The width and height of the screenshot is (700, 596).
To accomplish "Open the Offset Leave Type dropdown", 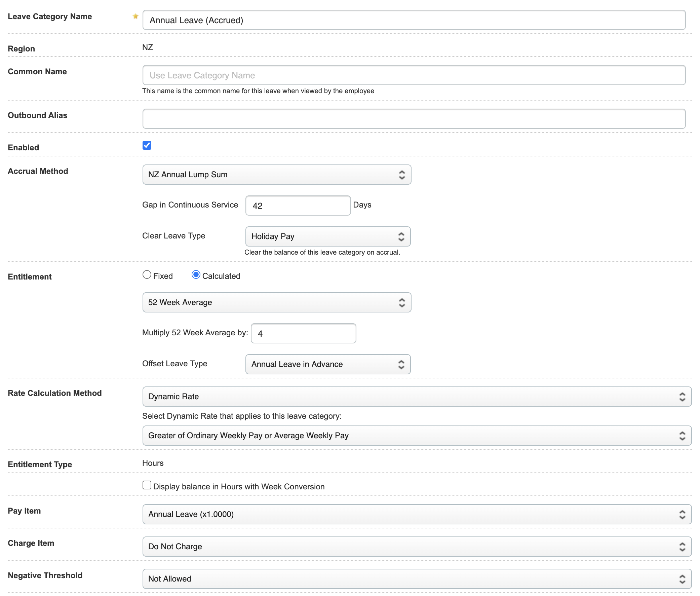I will (x=327, y=364).
